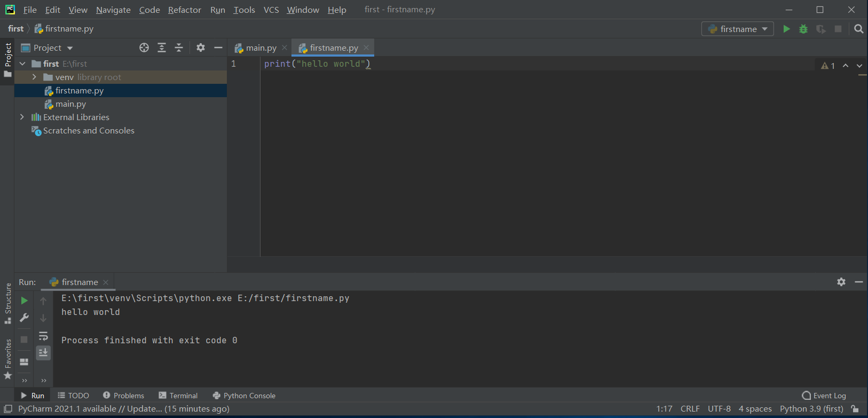Expand all in Project panel toolbar

162,48
